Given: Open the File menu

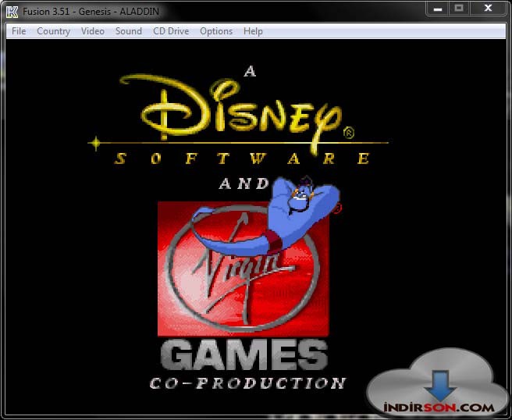Looking at the screenshot, I should tap(19, 31).
